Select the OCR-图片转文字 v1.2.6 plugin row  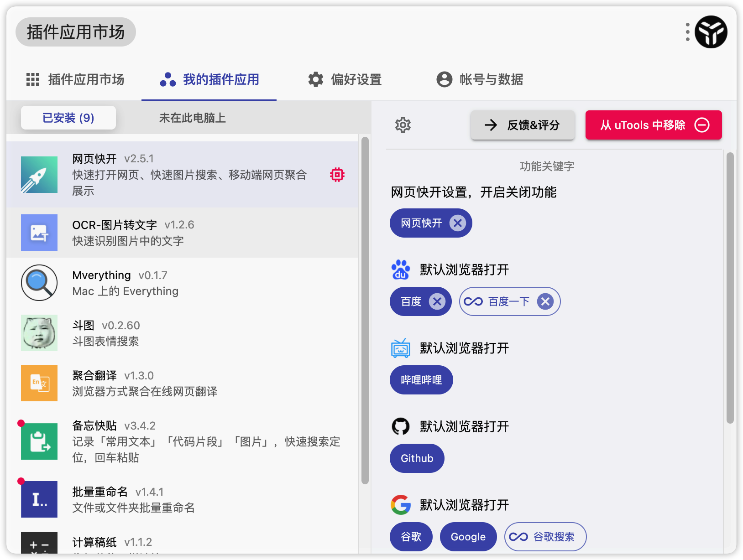(182, 233)
